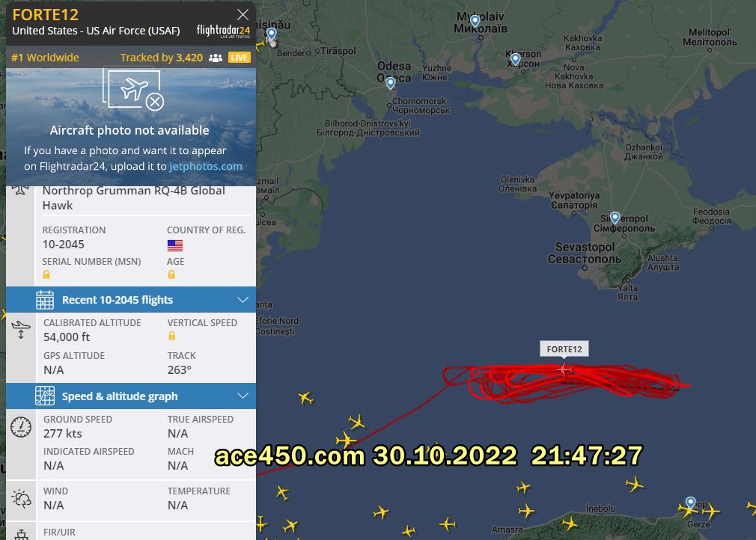Select the red FORTE12 aircraft on map
The width and height of the screenshot is (756, 540).
point(564,369)
